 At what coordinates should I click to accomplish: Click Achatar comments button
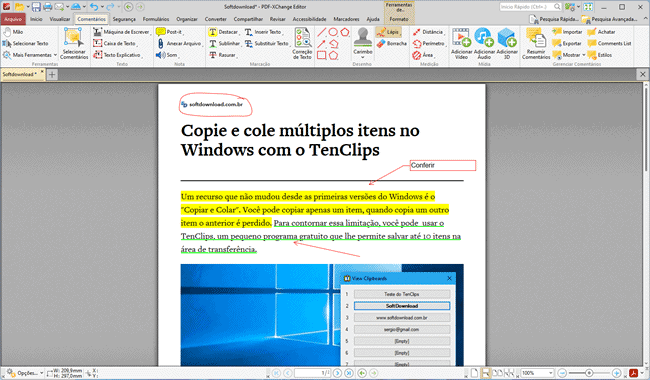601,32
